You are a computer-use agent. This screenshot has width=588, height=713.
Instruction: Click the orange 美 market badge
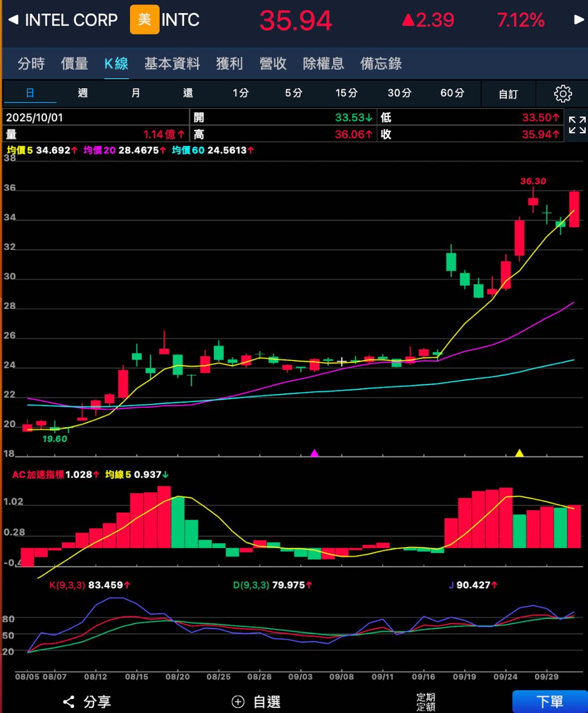coord(144,19)
